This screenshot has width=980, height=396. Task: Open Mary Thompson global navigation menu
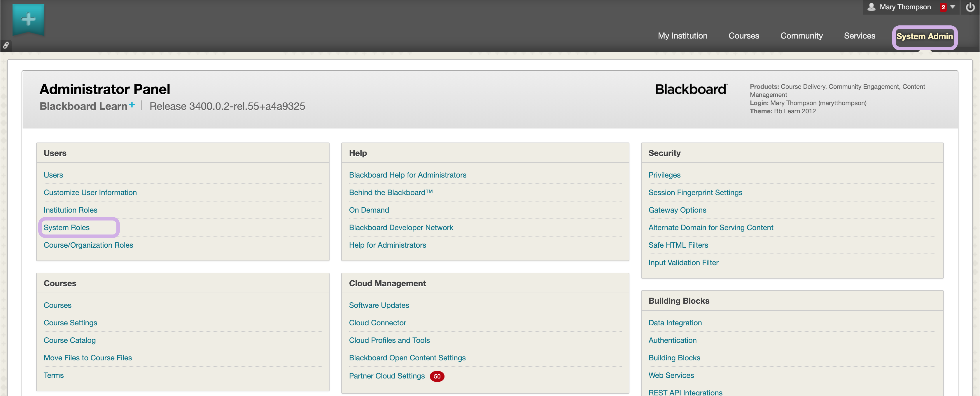(905, 7)
